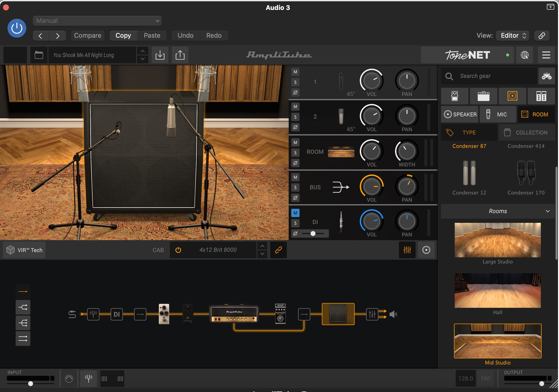Toggle the cabinet link icon
Viewport: 559px width, 392px height.
point(279,250)
